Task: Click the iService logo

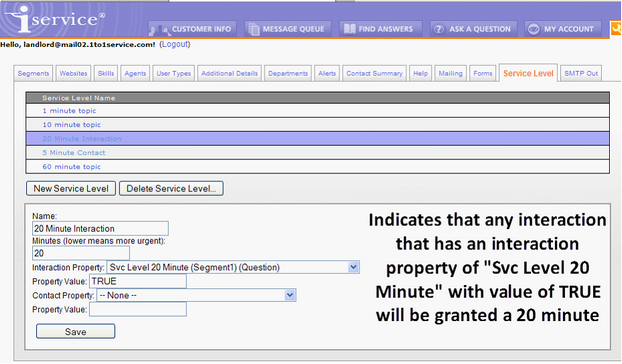Action: point(56,18)
